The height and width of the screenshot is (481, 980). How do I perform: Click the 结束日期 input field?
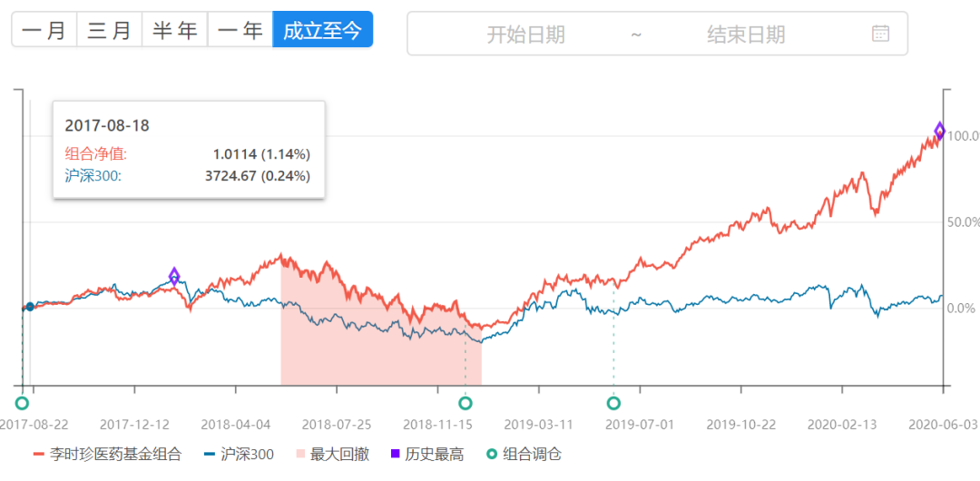(x=746, y=34)
